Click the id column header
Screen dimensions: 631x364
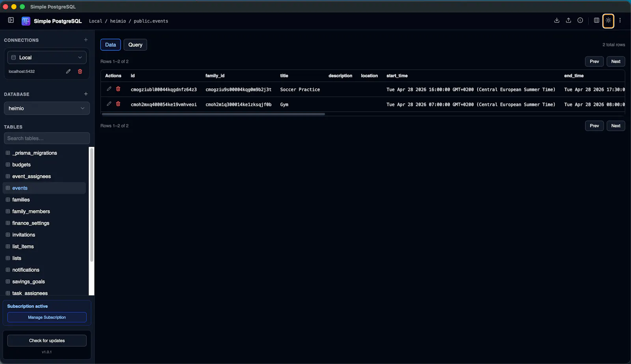[133, 76]
